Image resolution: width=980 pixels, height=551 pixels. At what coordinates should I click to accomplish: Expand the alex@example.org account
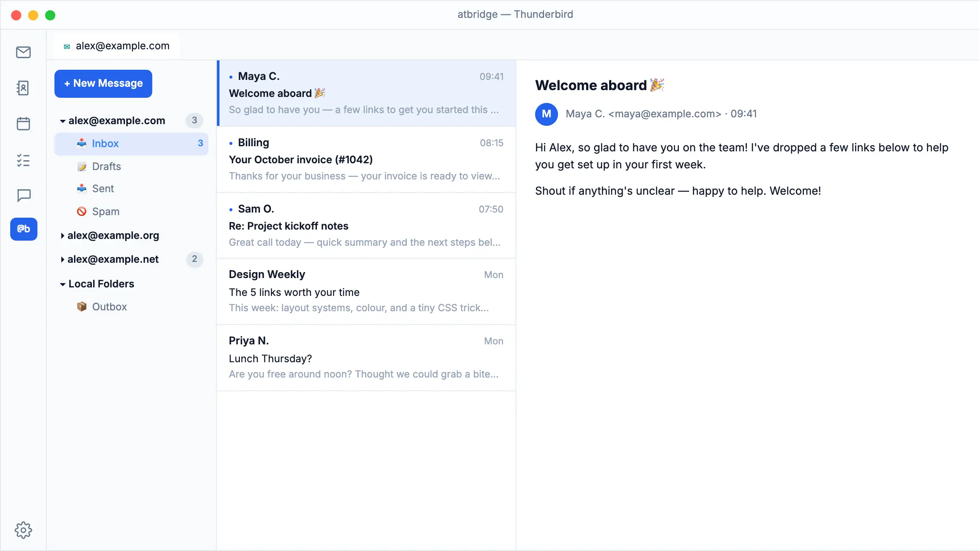coord(63,236)
